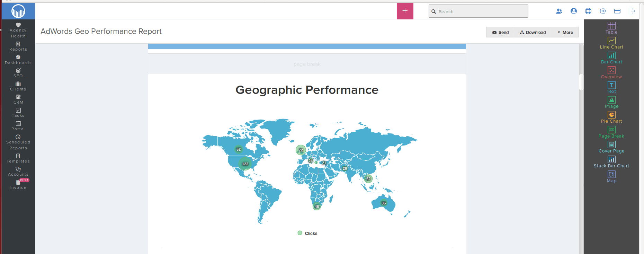Open Agency Health from the sidebar
Image resolution: width=644 pixels, height=254 pixels.
pos(18,30)
